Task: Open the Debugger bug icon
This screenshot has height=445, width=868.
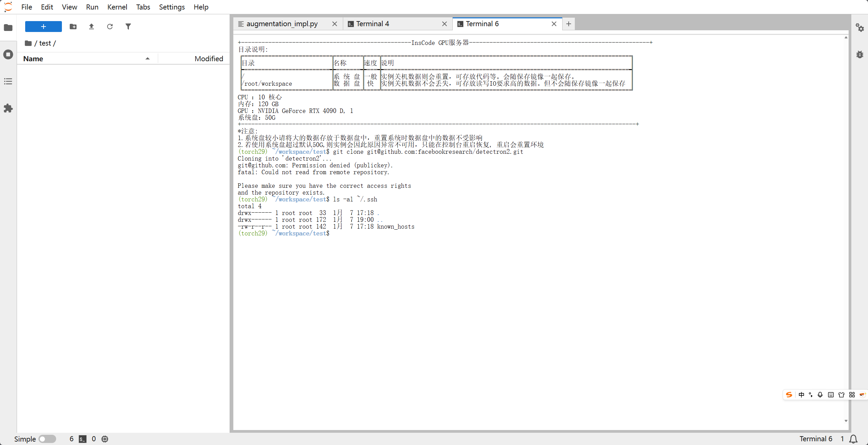Action: tap(859, 54)
